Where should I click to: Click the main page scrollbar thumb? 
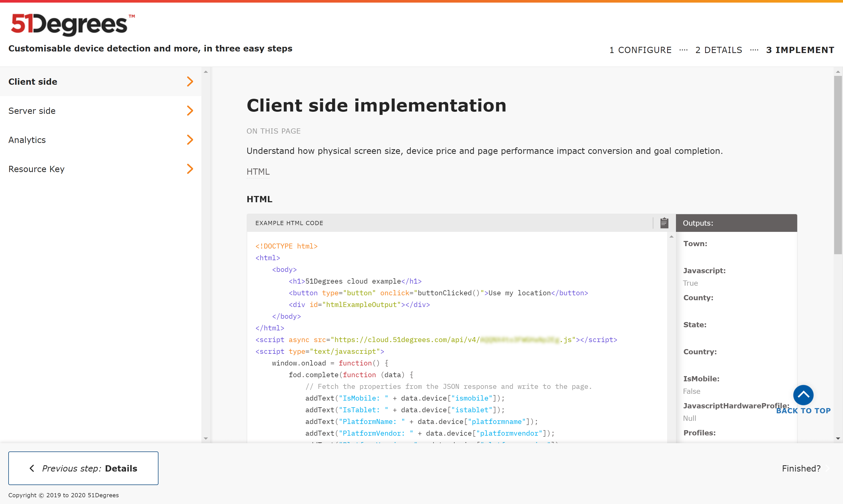(x=838, y=165)
